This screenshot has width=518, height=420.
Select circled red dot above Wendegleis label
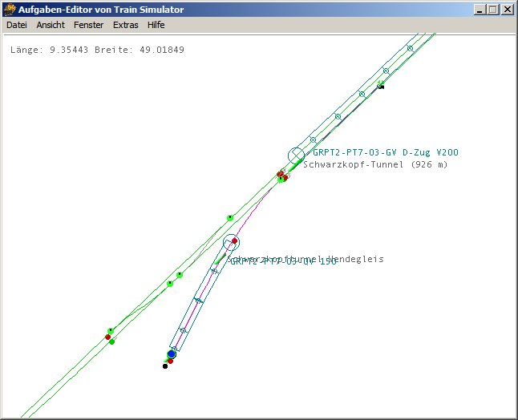pyautogui.click(x=234, y=240)
